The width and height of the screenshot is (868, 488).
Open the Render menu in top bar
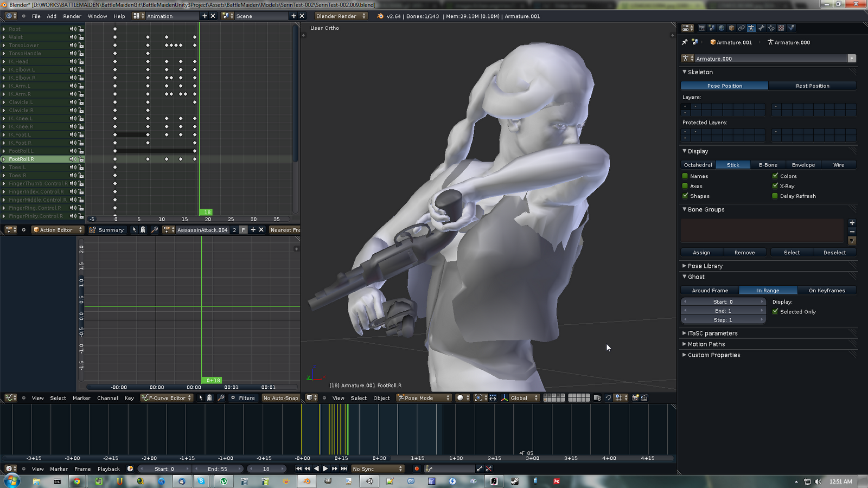(72, 16)
